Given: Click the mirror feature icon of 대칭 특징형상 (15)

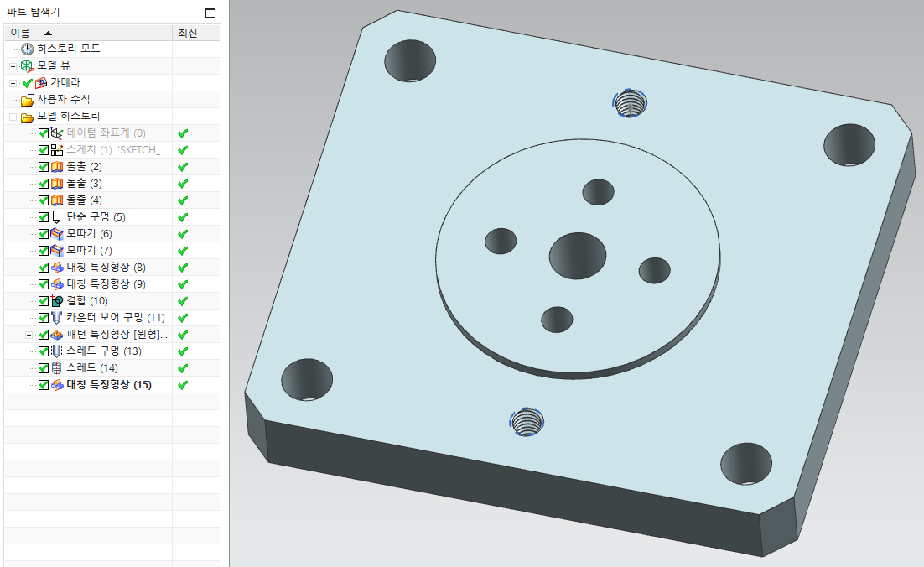Looking at the screenshot, I should click(x=56, y=385).
